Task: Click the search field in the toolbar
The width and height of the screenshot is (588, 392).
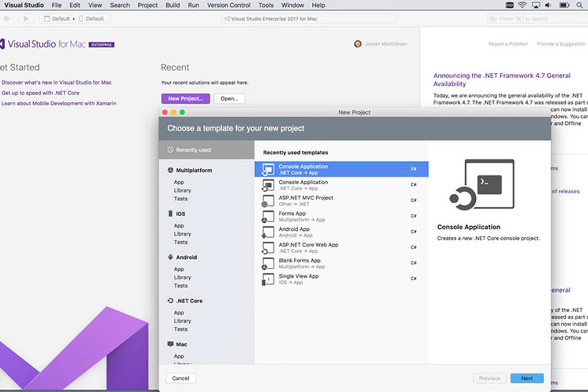Action: 536,19
